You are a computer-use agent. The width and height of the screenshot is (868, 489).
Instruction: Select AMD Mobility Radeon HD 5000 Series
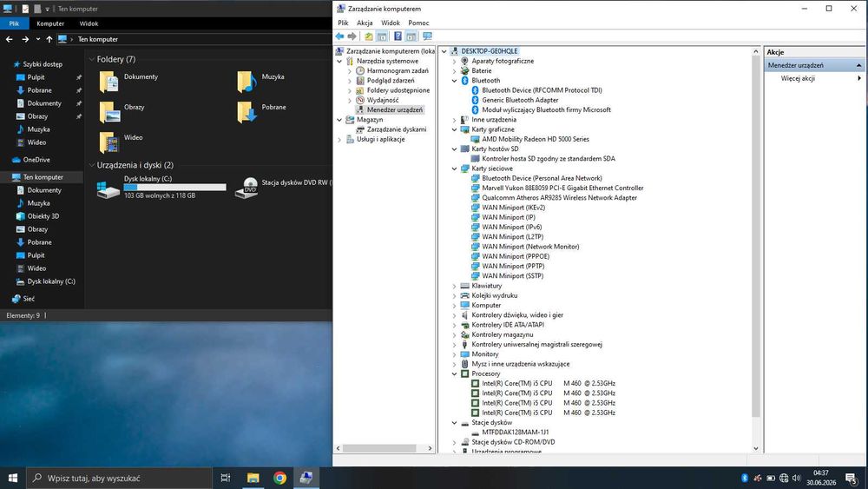(x=536, y=140)
